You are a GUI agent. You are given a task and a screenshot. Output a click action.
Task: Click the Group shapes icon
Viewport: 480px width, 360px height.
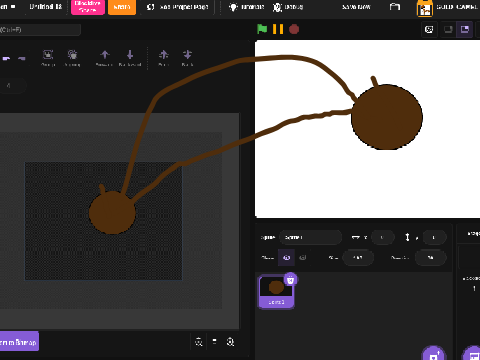point(48,58)
